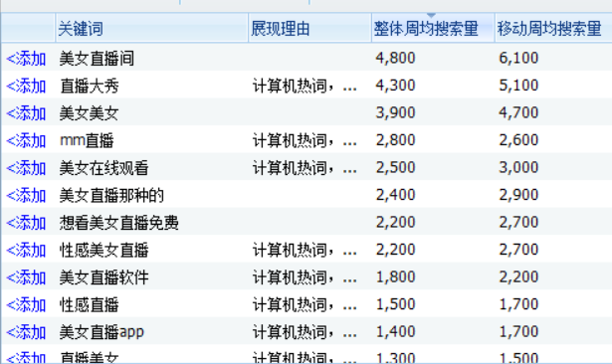Viewport: 612px width, 364px height.
Task: Click overall search volume 1,400
Action: click(x=395, y=331)
